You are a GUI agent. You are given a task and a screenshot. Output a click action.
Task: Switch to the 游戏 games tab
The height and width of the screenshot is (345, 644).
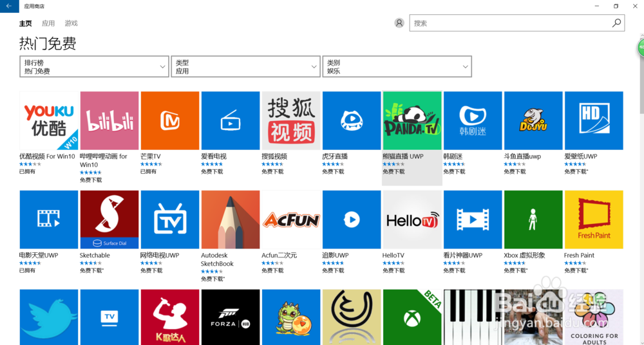(x=71, y=23)
